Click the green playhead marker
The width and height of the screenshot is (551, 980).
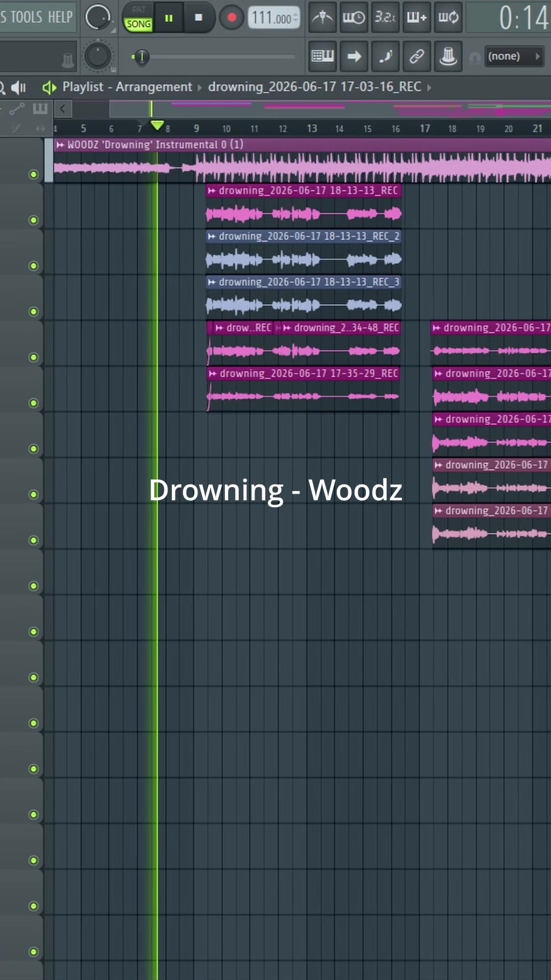point(157,125)
